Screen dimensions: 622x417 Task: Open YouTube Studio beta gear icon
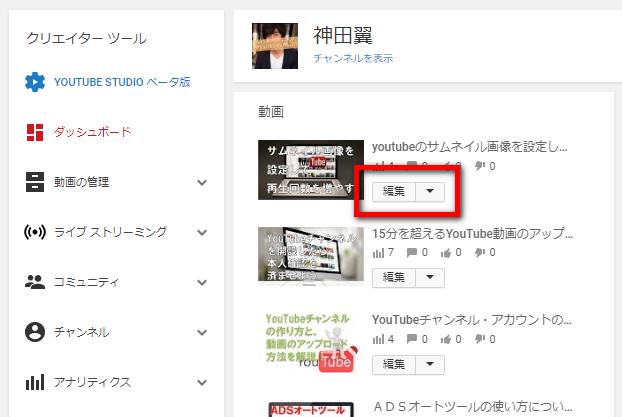coord(35,82)
